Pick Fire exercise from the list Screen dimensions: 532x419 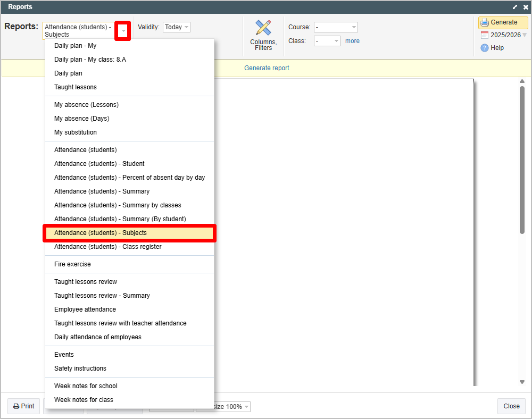(x=72, y=264)
